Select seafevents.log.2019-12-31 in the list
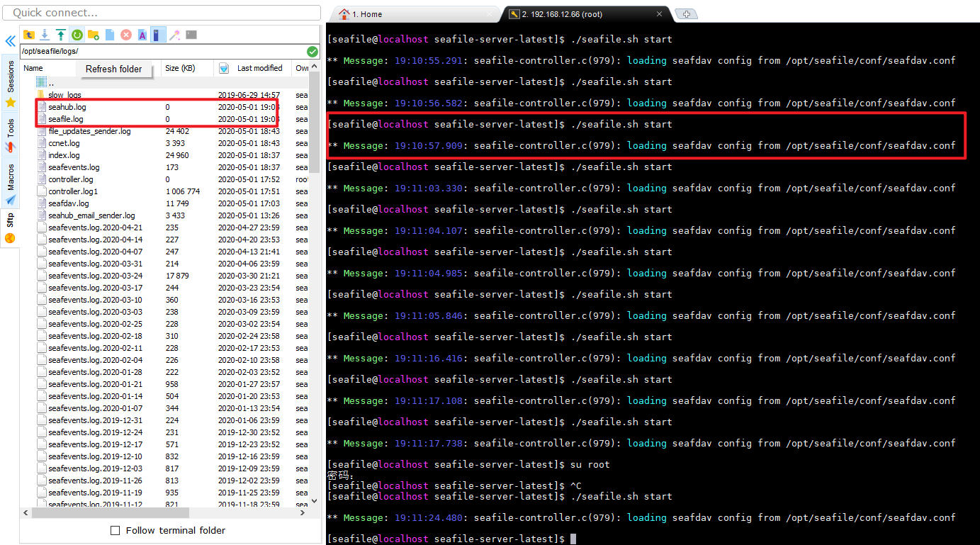The image size is (980, 545). point(95,420)
